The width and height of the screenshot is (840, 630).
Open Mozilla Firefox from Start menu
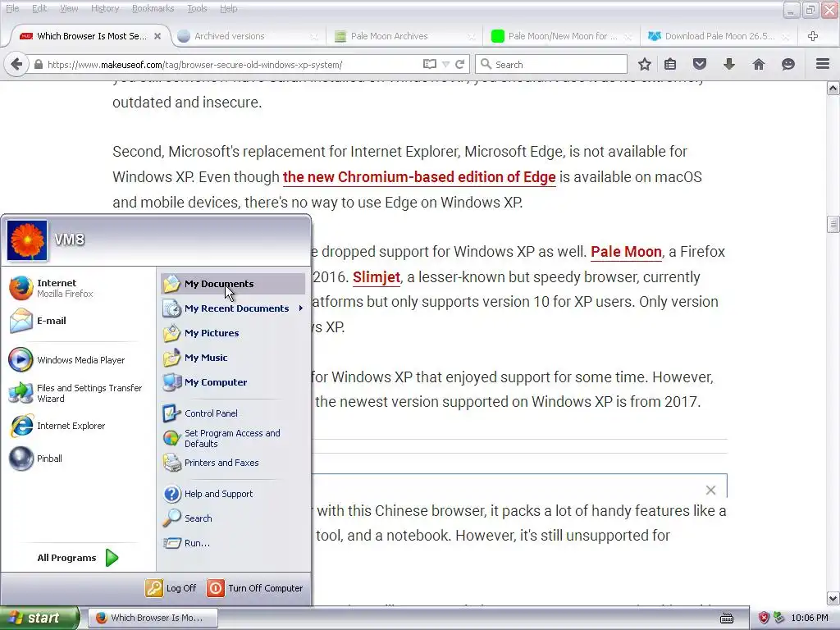78,288
